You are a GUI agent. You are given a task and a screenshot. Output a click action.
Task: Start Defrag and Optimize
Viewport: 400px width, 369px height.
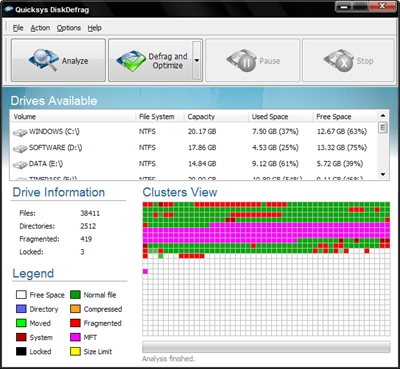pos(151,60)
